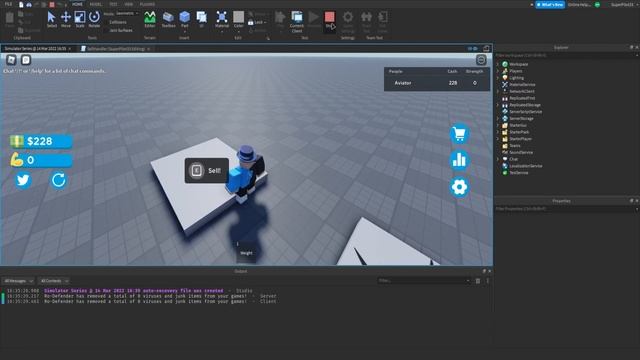This screenshot has height=360, width=640.
Task: Click the Sell! proximity prompt
Action: (x=207, y=171)
